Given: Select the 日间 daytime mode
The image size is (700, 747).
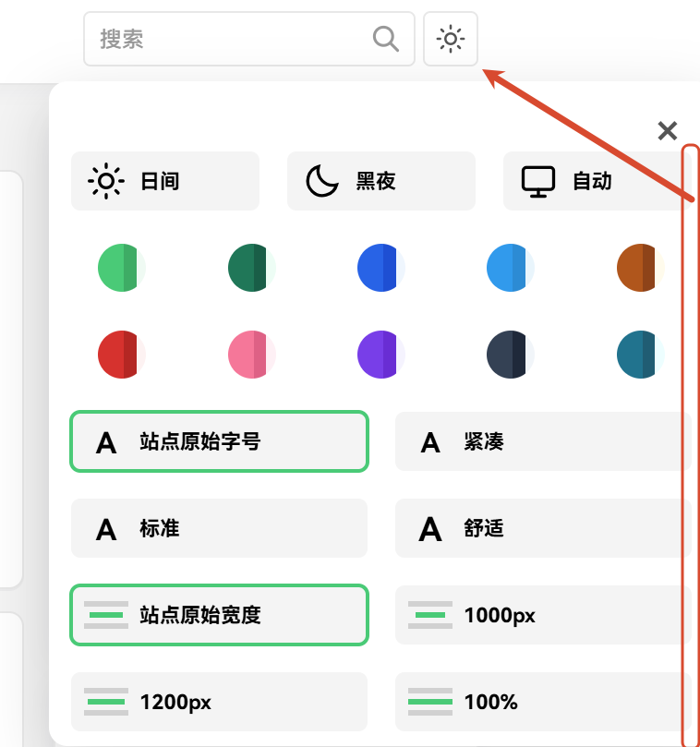Looking at the screenshot, I should [165, 181].
